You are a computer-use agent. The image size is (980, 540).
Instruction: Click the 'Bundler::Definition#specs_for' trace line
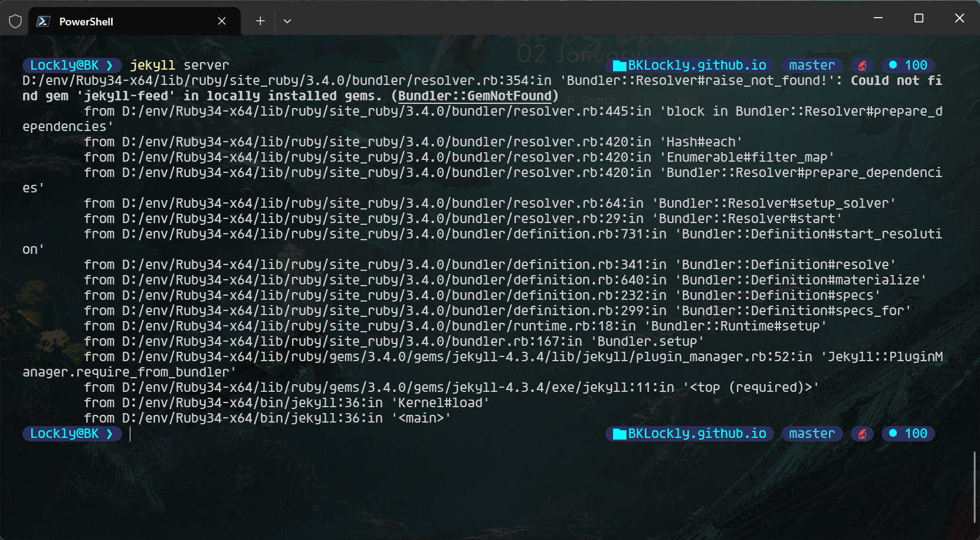[497, 310]
